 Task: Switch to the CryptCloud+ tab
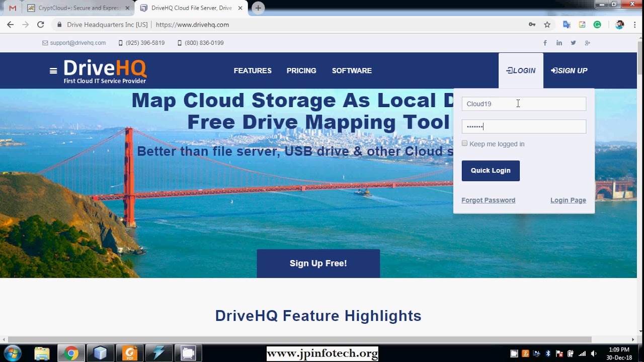click(78, 8)
